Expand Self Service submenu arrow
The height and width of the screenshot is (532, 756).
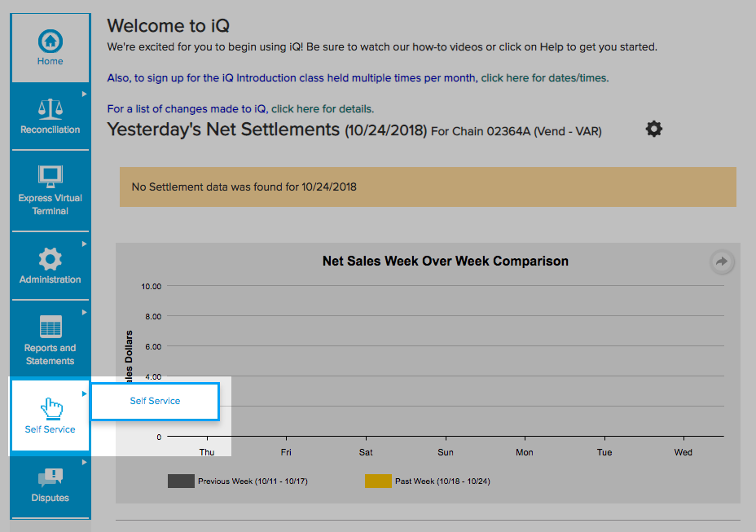(x=85, y=394)
